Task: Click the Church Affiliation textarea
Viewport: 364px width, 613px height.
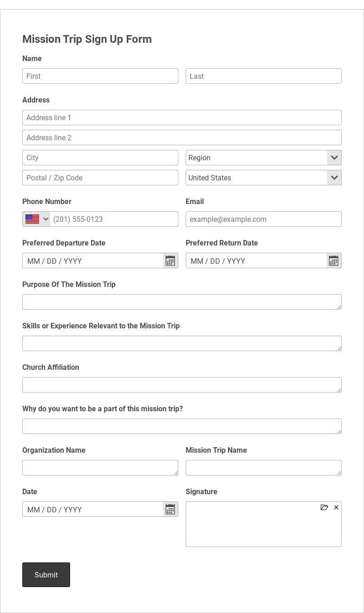Action: click(182, 385)
